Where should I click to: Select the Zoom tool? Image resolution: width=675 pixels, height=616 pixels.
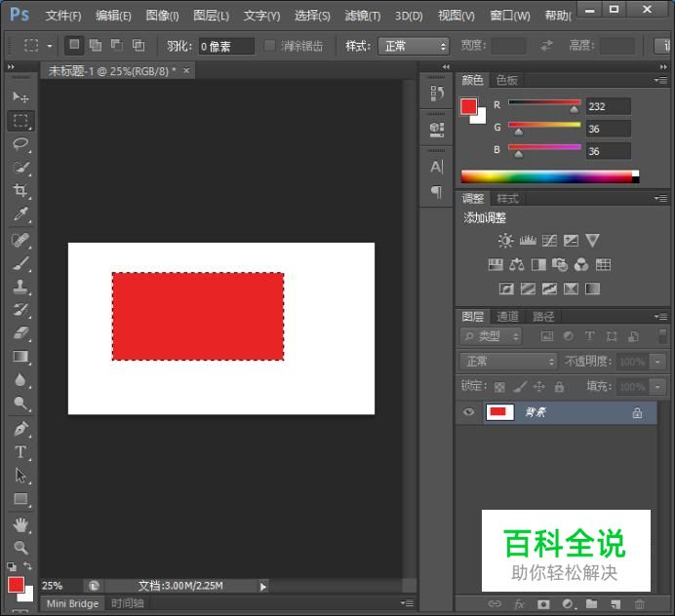20,548
